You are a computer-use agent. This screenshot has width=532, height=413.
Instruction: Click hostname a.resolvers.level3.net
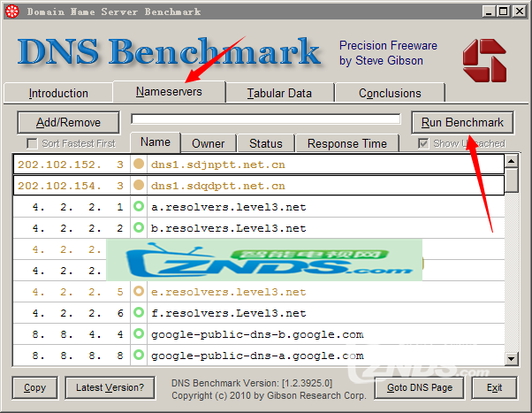click(x=229, y=207)
